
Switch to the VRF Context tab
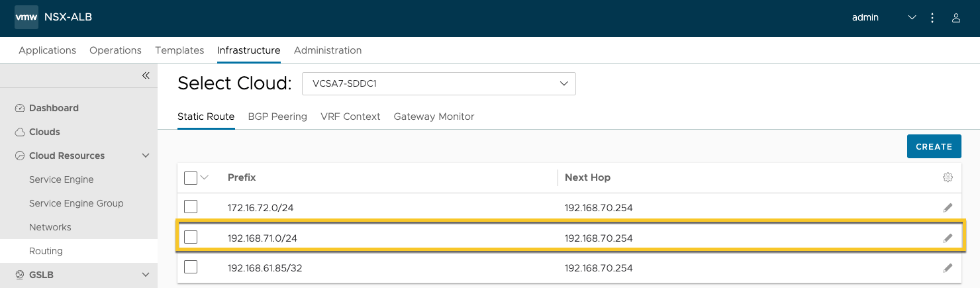pos(350,117)
